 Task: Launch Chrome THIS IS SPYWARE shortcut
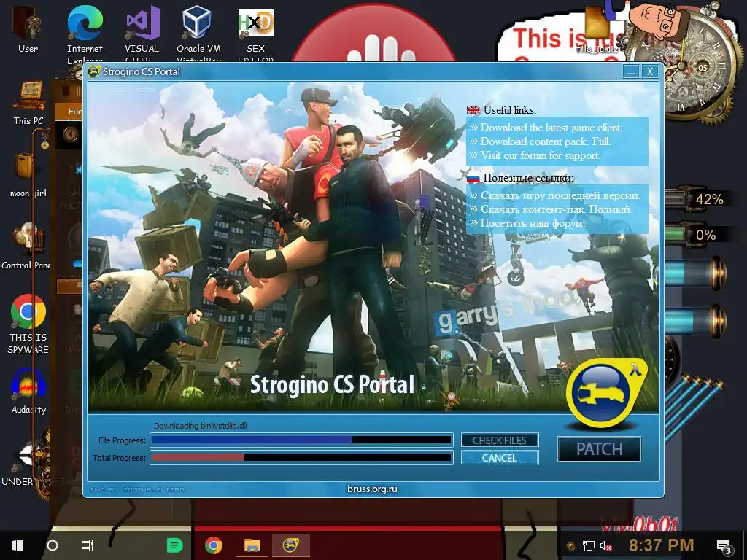pyautogui.click(x=28, y=324)
